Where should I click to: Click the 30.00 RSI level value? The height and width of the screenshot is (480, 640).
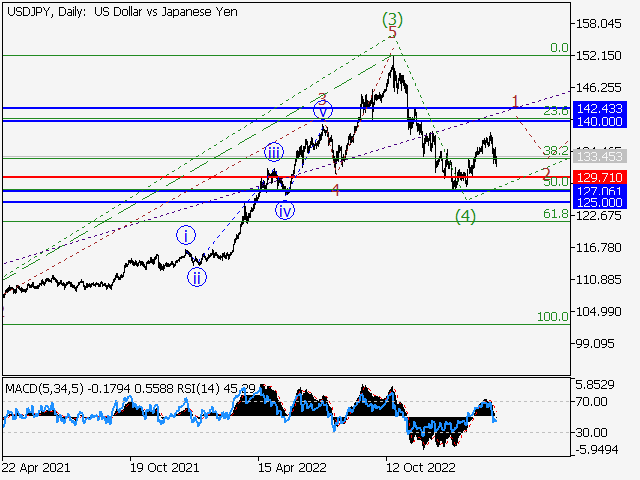[591, 432]
